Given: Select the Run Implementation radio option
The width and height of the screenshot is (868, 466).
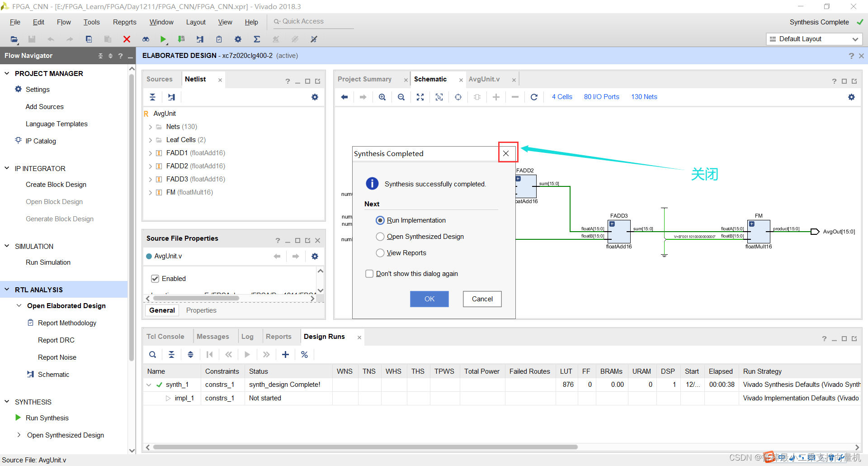Looking at the screenshot, I should pyautogui.click(x=380, y=220).
